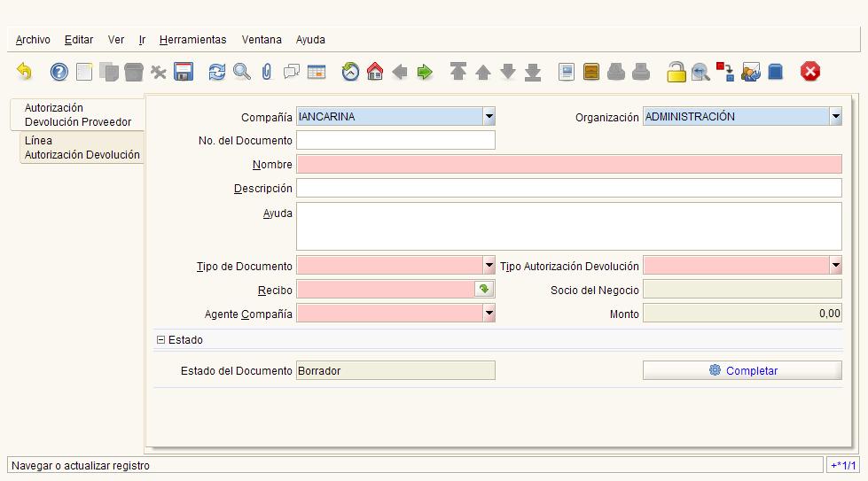This screenshot has width=868, height=481.
Task: Click the paperclip Attachment icon
Action: point(266,72)
